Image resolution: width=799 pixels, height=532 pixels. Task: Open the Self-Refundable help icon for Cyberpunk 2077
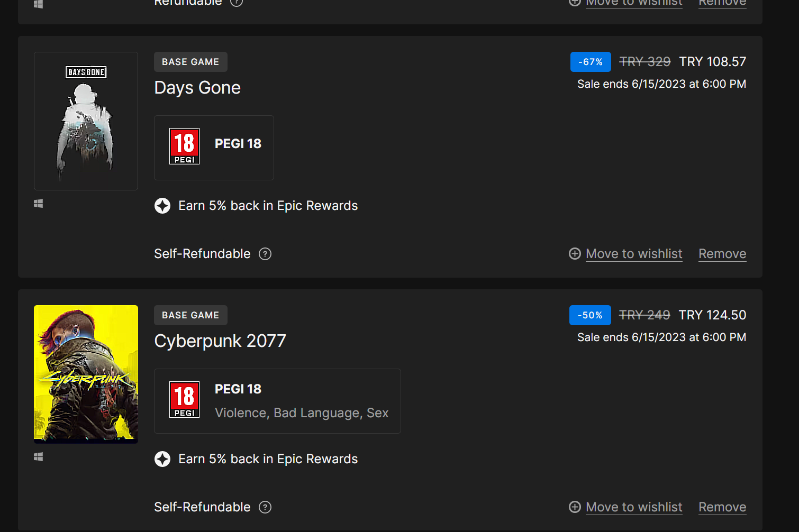pos(265,508)
